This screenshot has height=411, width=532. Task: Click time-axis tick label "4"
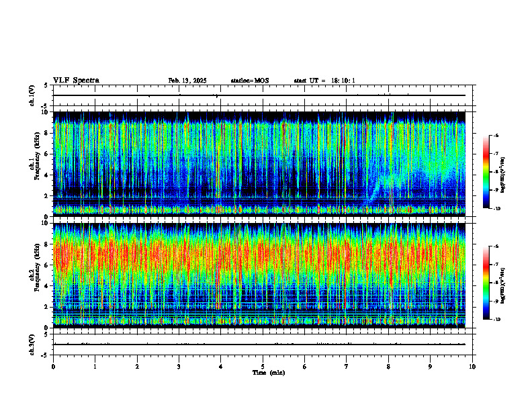pos(221,367)
